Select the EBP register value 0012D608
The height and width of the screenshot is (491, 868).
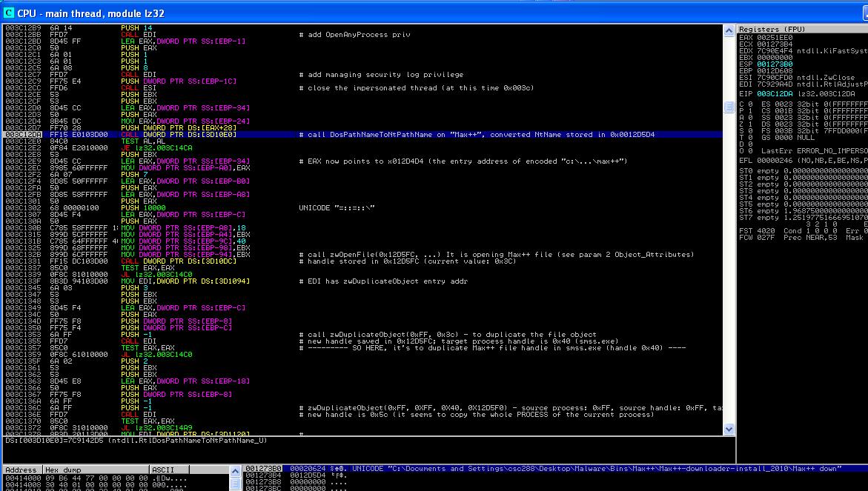[x=775, y=71]
